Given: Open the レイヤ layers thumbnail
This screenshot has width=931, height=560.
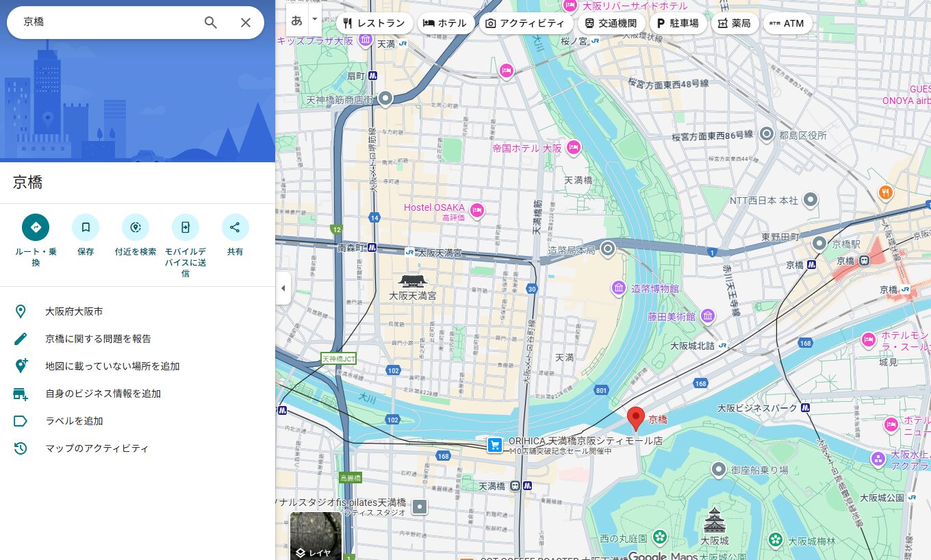Looking at the screenshot, I should [x=316, y=536].
